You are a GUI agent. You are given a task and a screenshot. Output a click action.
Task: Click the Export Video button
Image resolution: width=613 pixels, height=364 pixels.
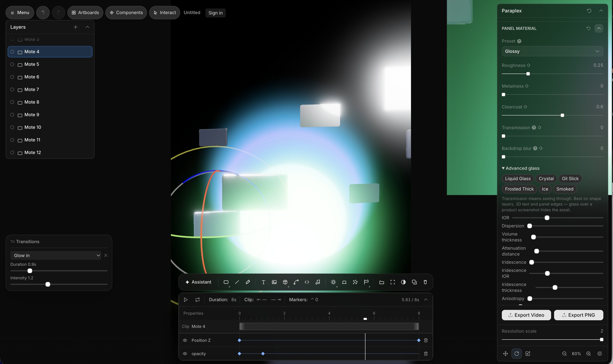[526, 315]
